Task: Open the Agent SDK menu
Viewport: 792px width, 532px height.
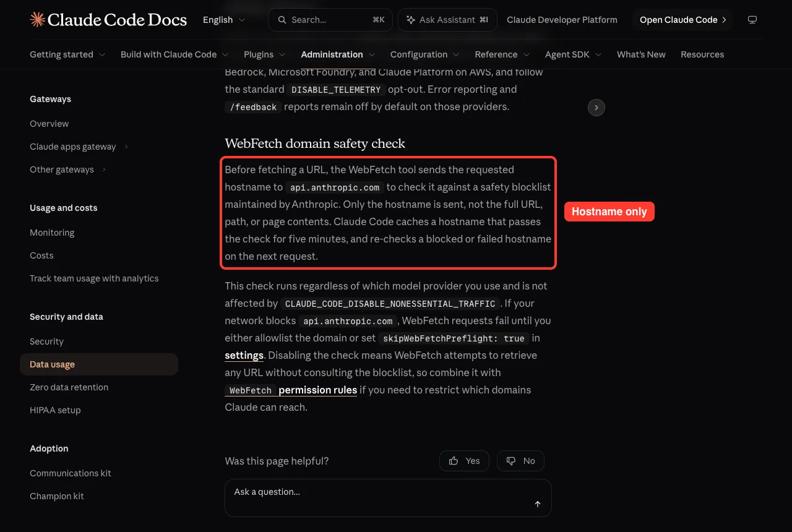Action: (574, 54)
